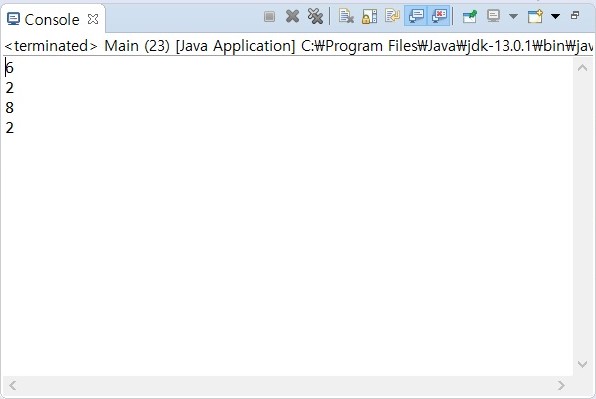Remove the terminated launch
The height and width of the screenshot is (399, 596).
pos(292,16)
